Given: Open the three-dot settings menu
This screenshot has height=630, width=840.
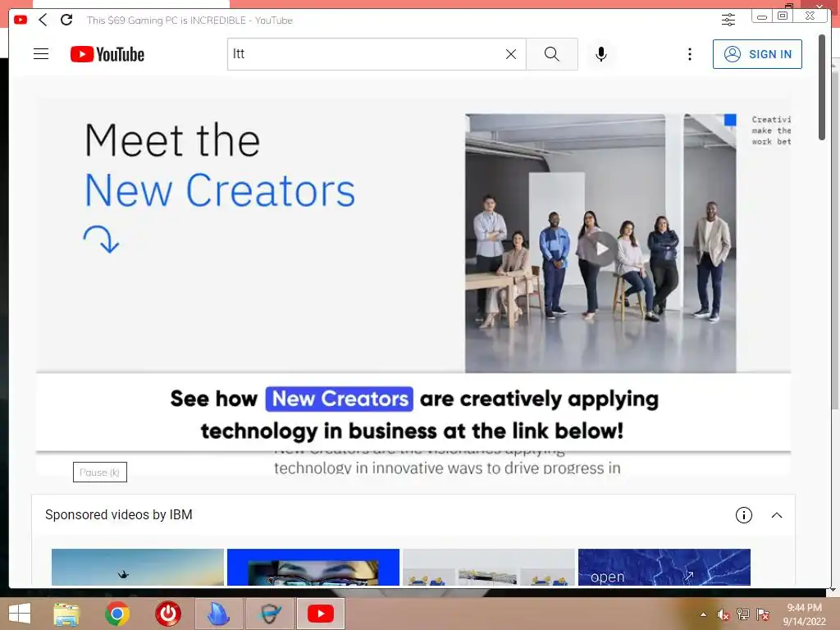Looking at the screenshot, I should pos(689,54).
